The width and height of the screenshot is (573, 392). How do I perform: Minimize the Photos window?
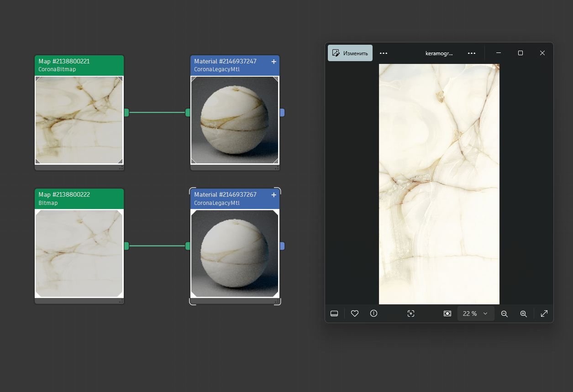(x=499, y=53)
